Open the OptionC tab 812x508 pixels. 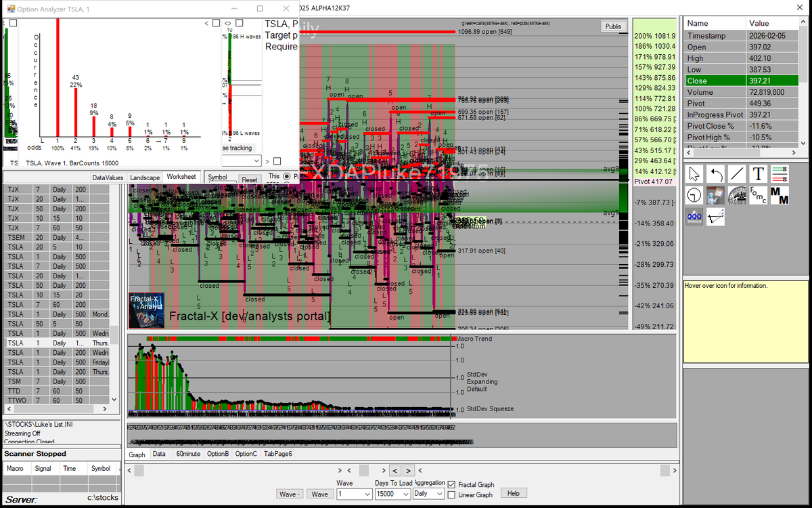tap(246, 454)
